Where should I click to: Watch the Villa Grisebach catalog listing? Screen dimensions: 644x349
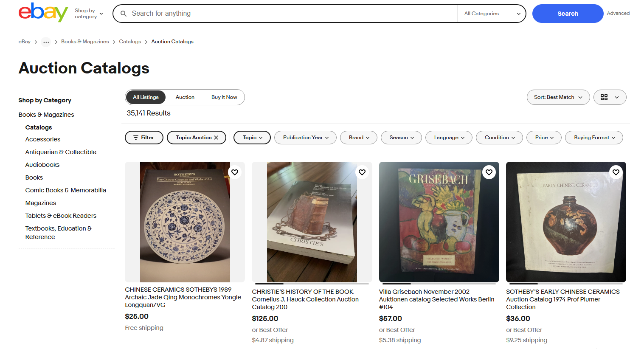click(x=489, y=172)
